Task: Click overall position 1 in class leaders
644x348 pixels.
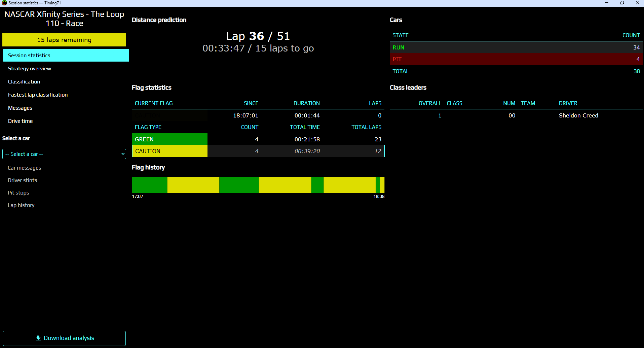Action: [x=440, y=115]
